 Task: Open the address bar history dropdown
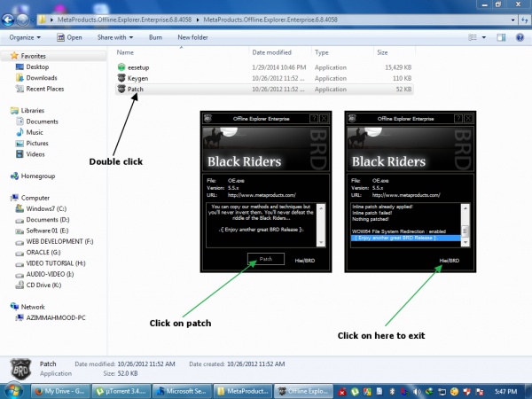tap(512, 20)
